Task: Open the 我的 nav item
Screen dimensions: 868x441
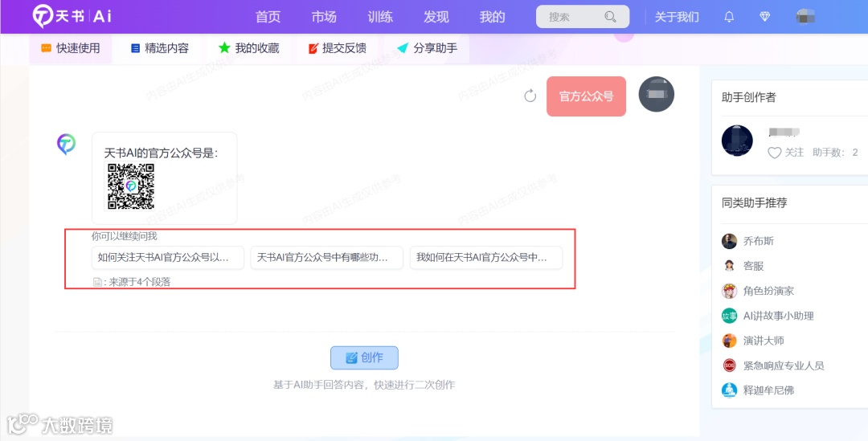Action: 492,17
